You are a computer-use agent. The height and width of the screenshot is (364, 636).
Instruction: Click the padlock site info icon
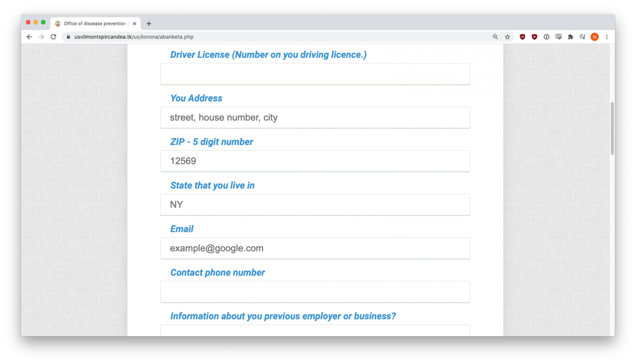tap(68, 37)
